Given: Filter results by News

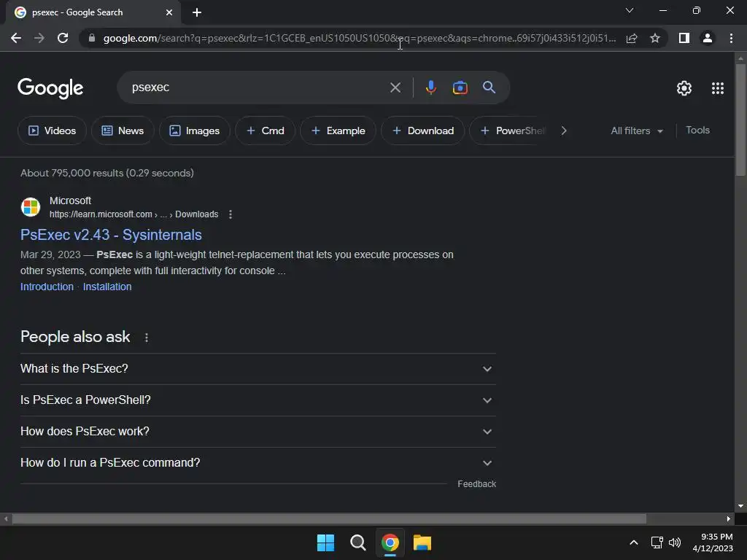Looking at the screenshot, I should coord(123,131).
